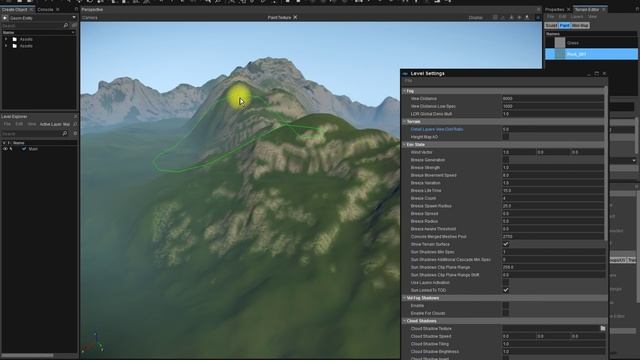640x360 pixels.
Task: Close the Paint Texture tool tag
Action: pos(295,17)
